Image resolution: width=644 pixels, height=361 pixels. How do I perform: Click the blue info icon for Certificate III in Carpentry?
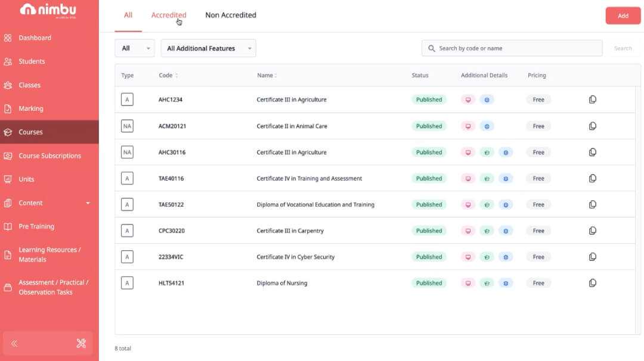506,231
